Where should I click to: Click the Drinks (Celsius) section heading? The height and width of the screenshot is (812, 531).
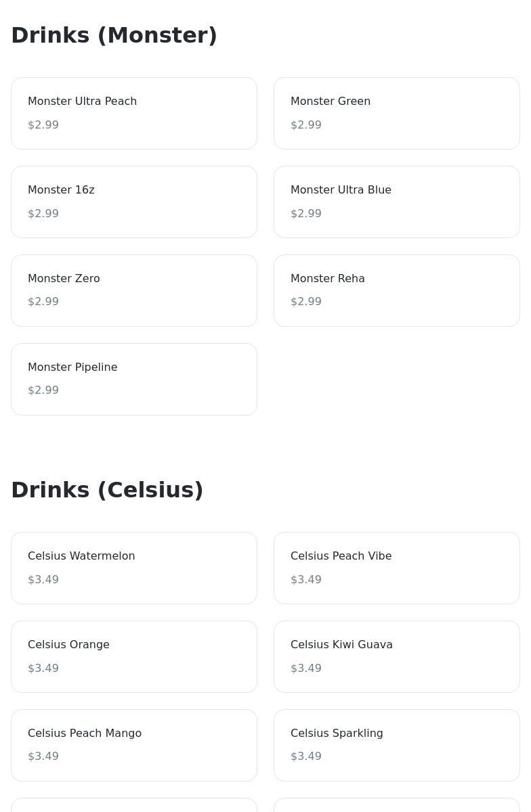tap(107, 490)
